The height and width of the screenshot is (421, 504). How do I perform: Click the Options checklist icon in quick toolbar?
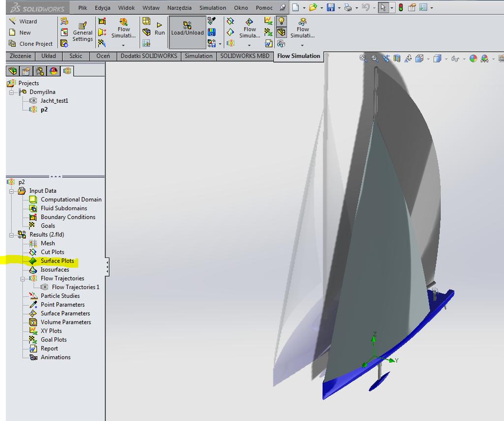[x=423, y=7]
